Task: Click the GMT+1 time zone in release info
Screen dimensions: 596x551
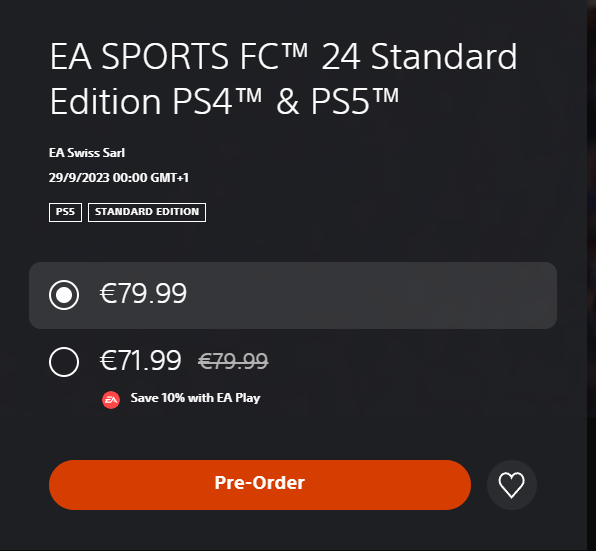Action: [x=170, y=177]
